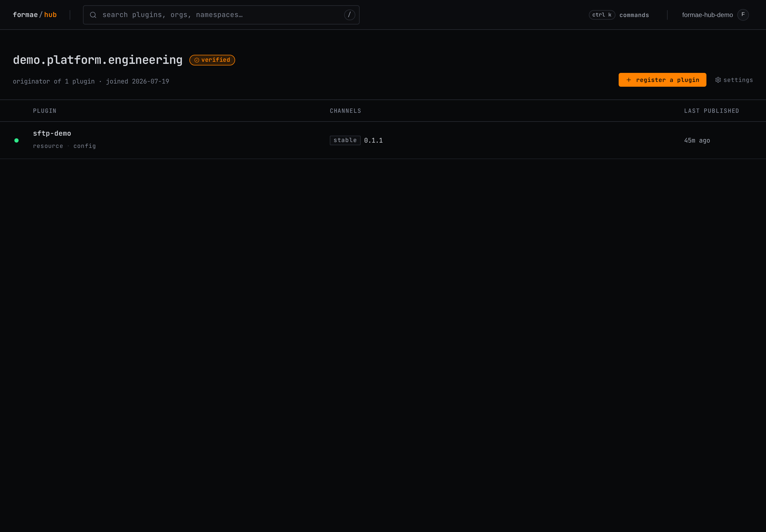
Task: Click the verified badge
Action: tap(212, 60)
